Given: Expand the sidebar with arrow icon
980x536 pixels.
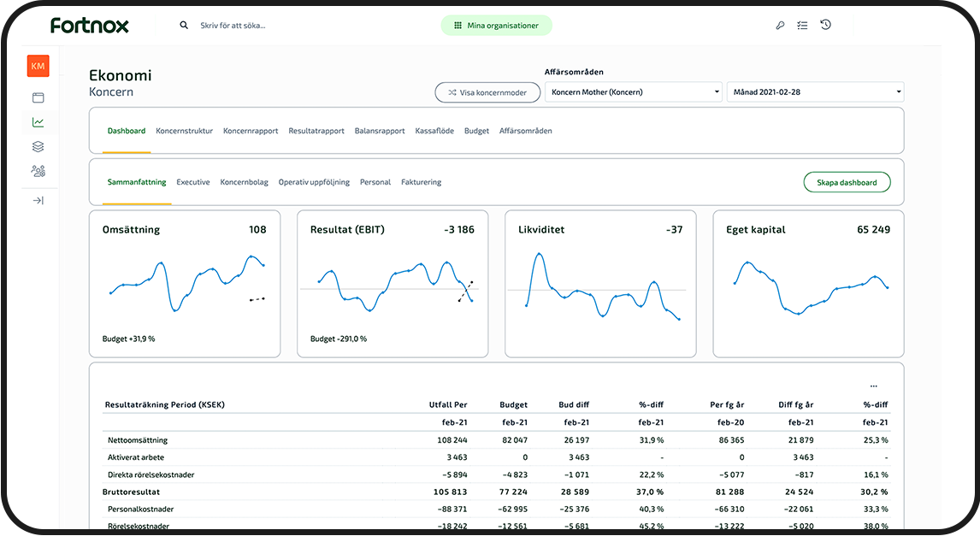Looking at the screenshot, I should pyautogui.click(x=38, y=201).
